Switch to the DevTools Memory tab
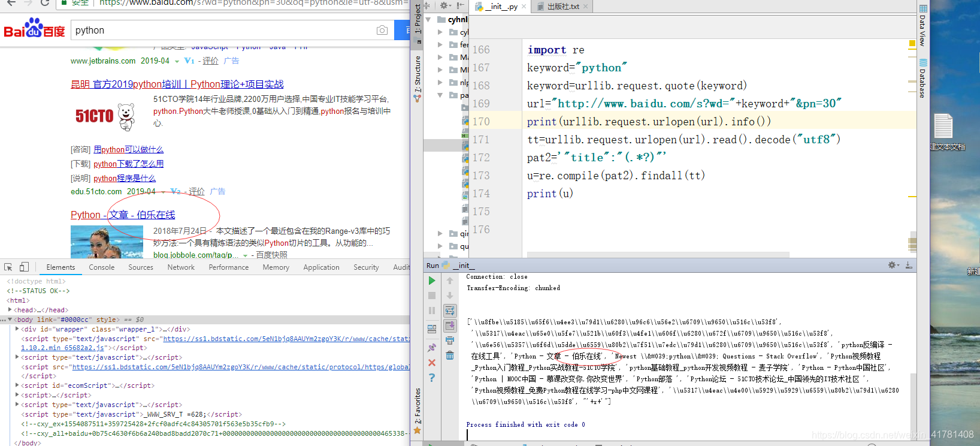 click(276, 267)
